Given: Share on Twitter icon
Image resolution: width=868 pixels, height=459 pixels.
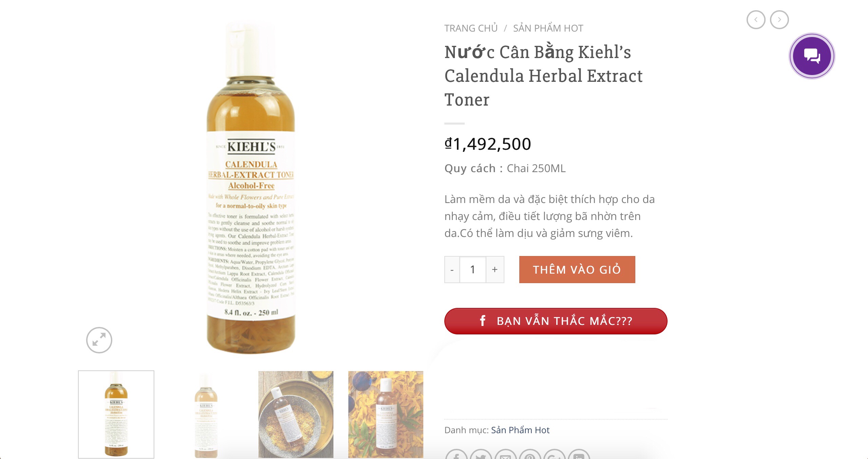Looking at the screenshot, I should pos(481,454).
